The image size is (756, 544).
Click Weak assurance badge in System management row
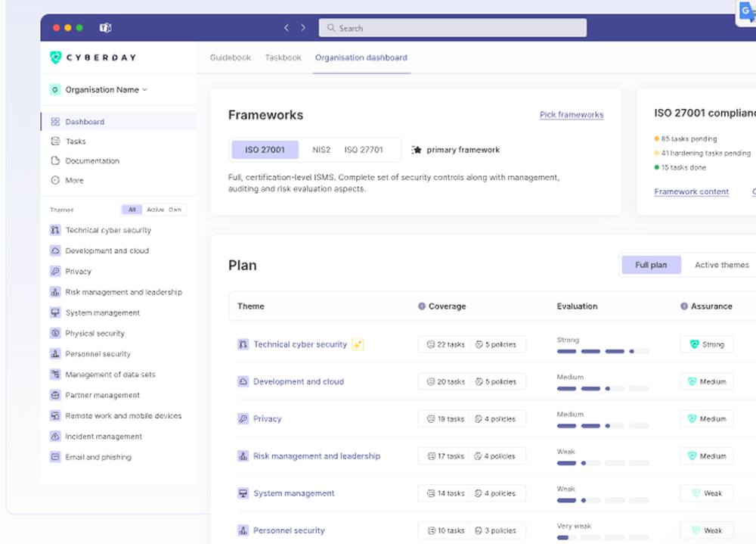pos(706,493)
